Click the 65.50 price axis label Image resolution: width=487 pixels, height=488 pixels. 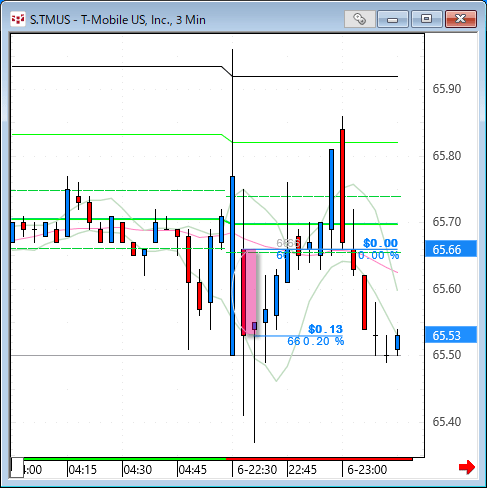[x=447, y=355]
